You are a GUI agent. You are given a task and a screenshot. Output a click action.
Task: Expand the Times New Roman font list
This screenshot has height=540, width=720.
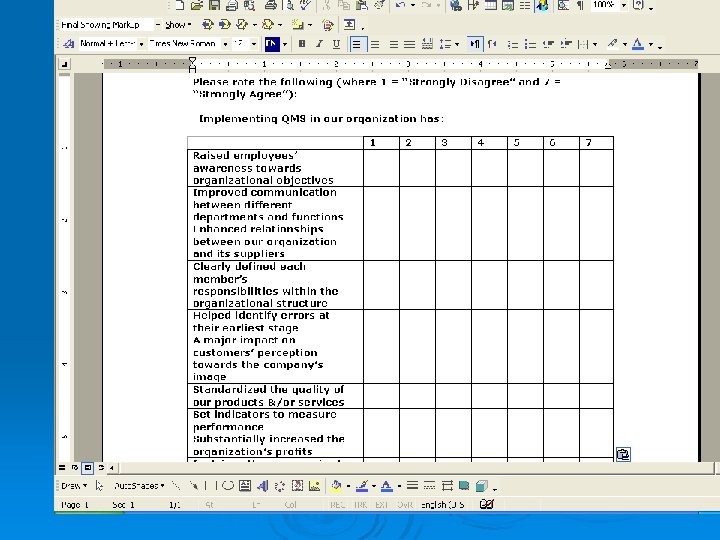click(x=225, y=44)
